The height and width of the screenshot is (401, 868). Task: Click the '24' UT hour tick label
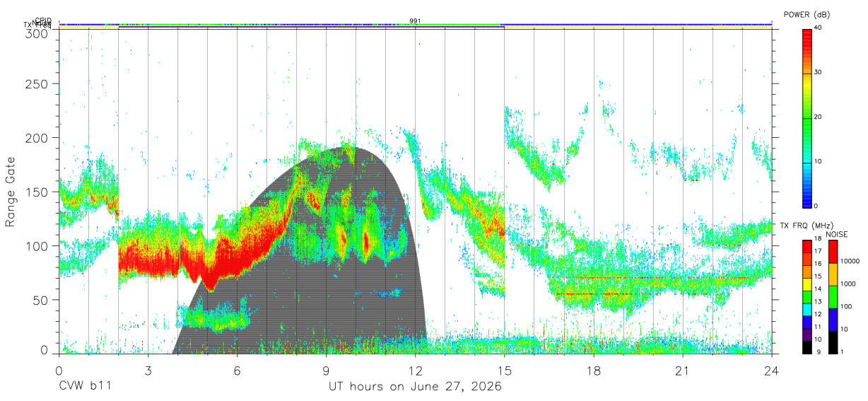click(772, 371)
